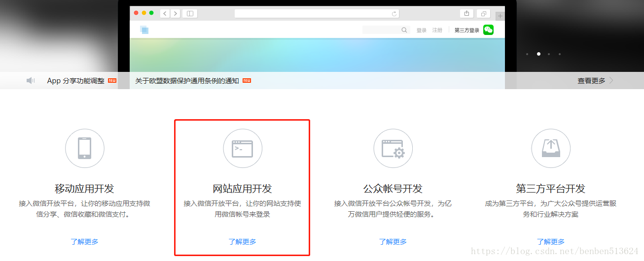Screen dimensions: 644x261
Task: Click the new tab plus button in mockup browser
Action: pos(500,16)
